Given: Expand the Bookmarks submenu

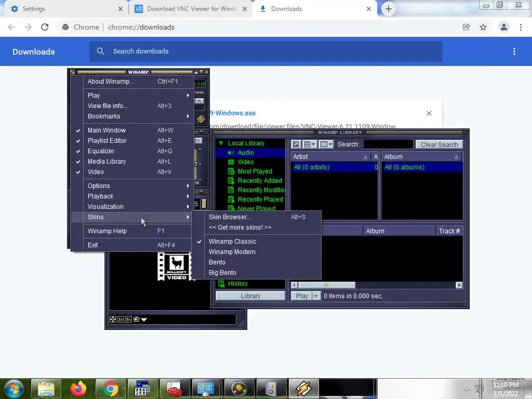Looking at the screenshot, I should point(132,116).
